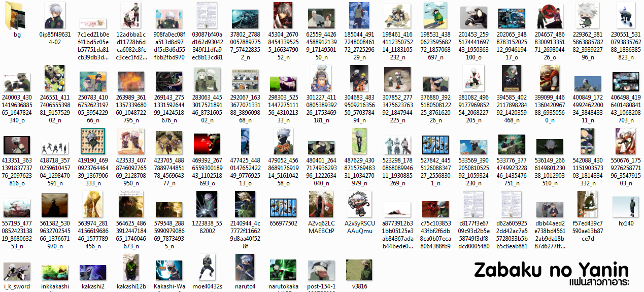Click the thumbnail of file 12adbba1c
Viewport: 644px width, 292px height.
tap(130, 15)
